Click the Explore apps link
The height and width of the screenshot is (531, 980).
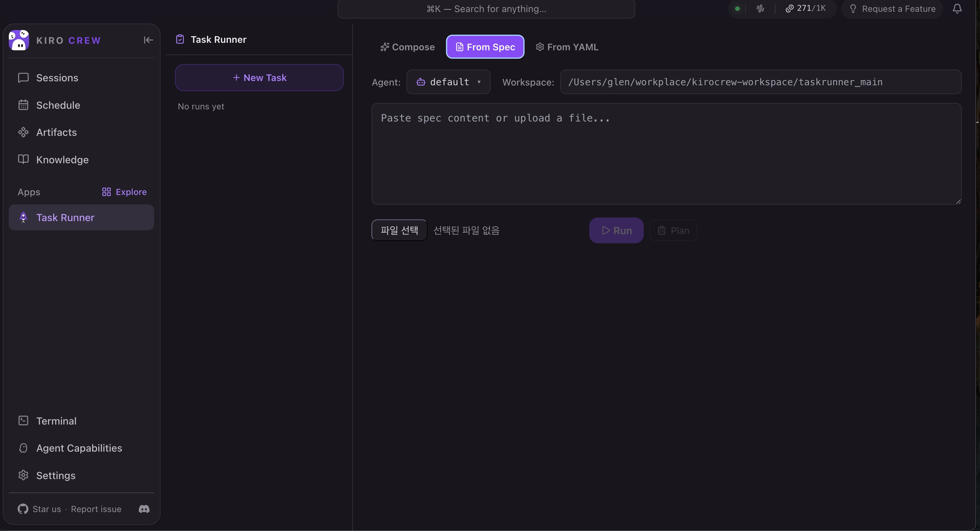[124, 192]
